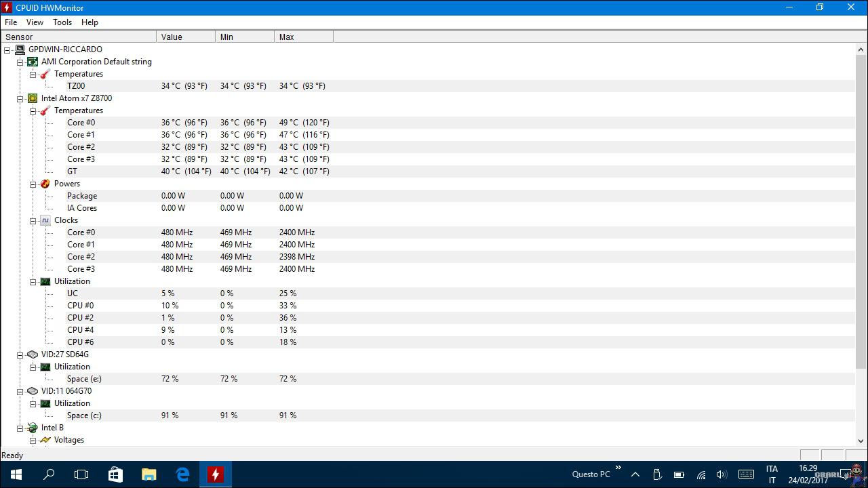The image size is (868, 488).
Task: Open the View menu
Action: (x=35, y=22)
